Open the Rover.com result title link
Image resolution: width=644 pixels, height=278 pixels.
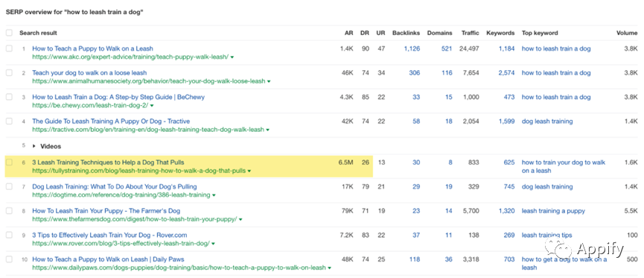click(x=109, y=236)
